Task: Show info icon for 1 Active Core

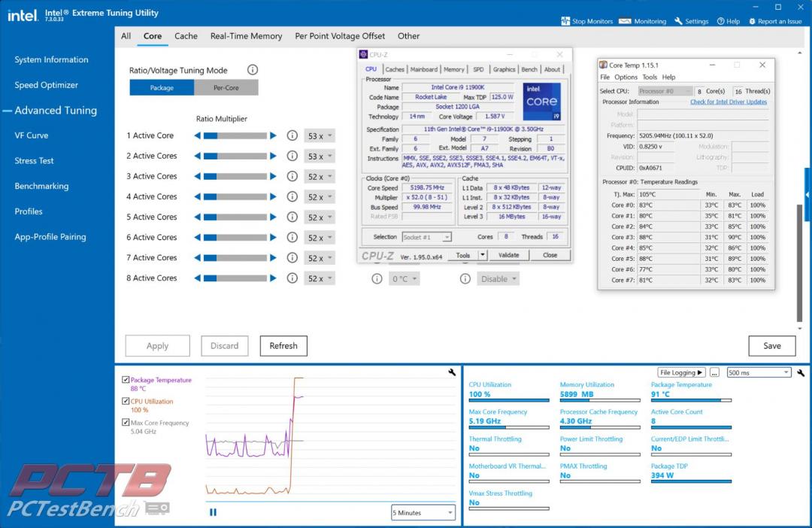Action: (292, 135)
